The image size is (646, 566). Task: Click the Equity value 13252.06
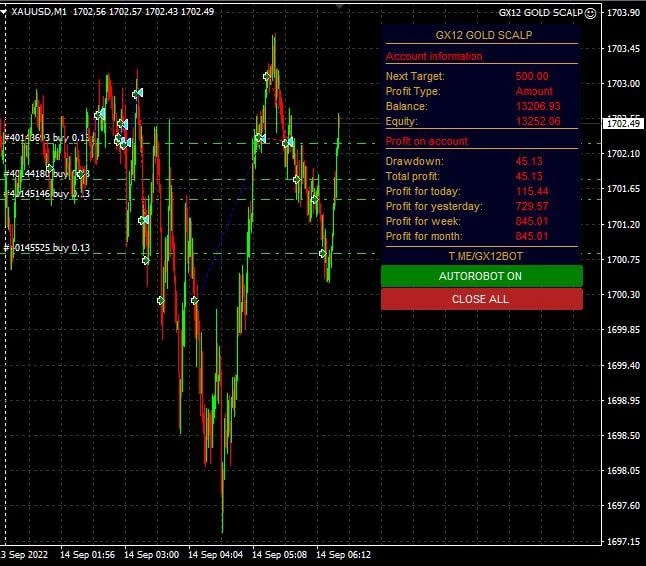[537, 121]
